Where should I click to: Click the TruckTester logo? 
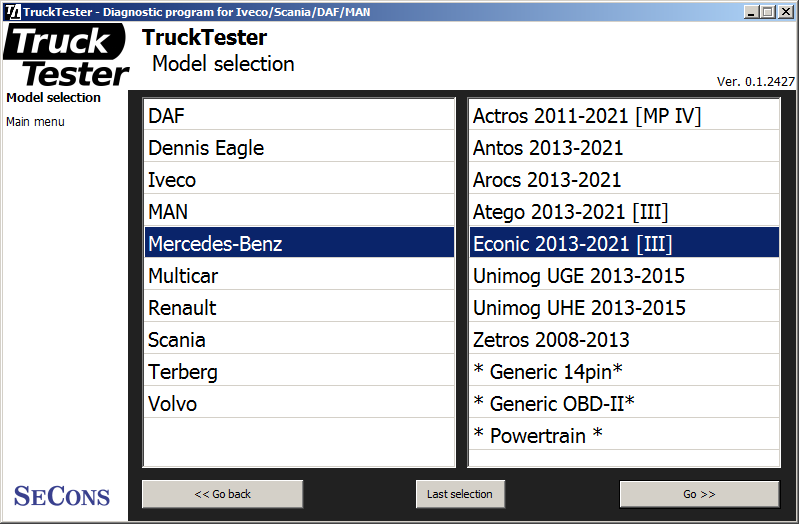click(x=66, y=56)
